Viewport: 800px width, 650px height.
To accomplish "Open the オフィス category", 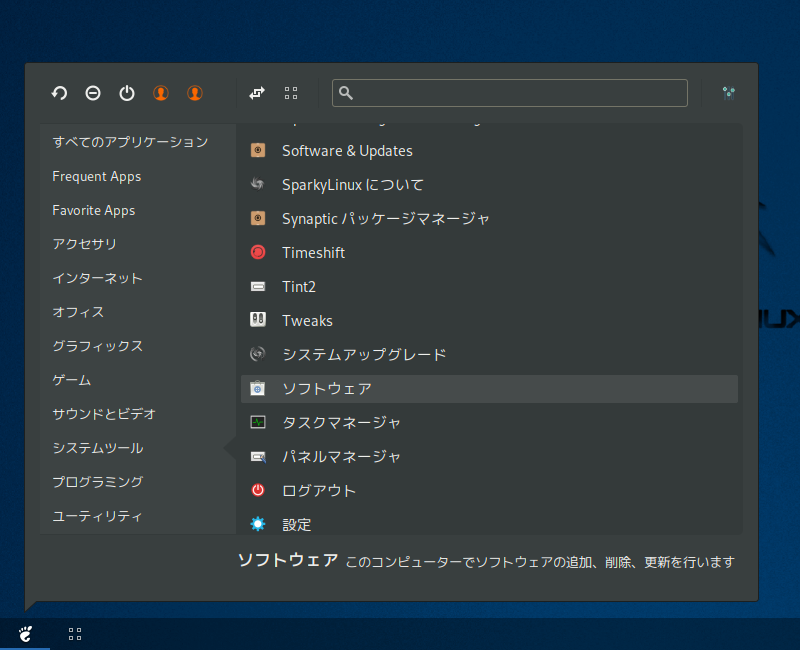I will coord(78,312).
